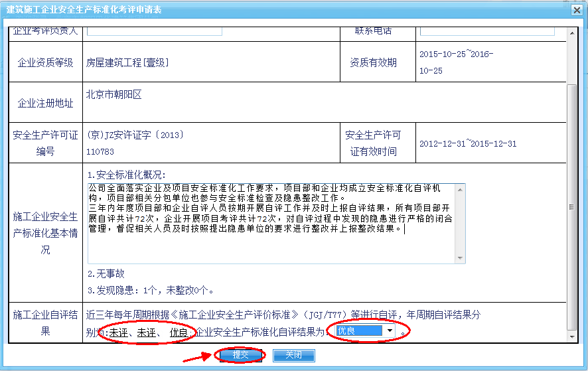588x371 pixels.
Task: Click the text area's scroll up arrow
Action: (459, 189)
